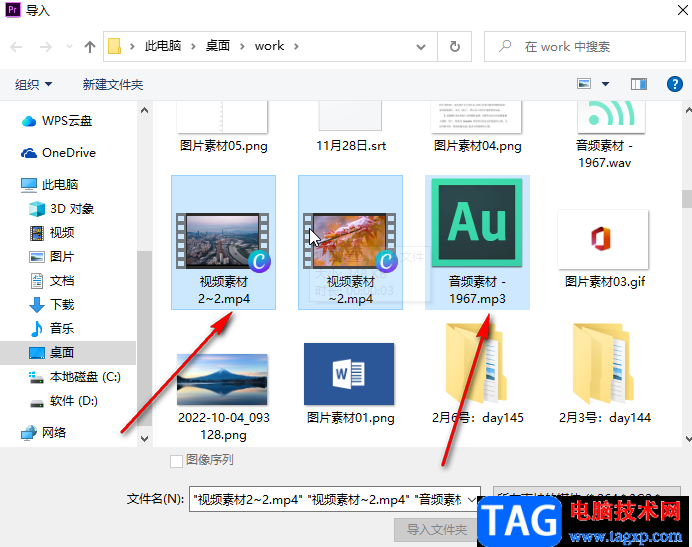Expand breadcrumb chevron after 此电脑
692x547 pixels.
193,46
